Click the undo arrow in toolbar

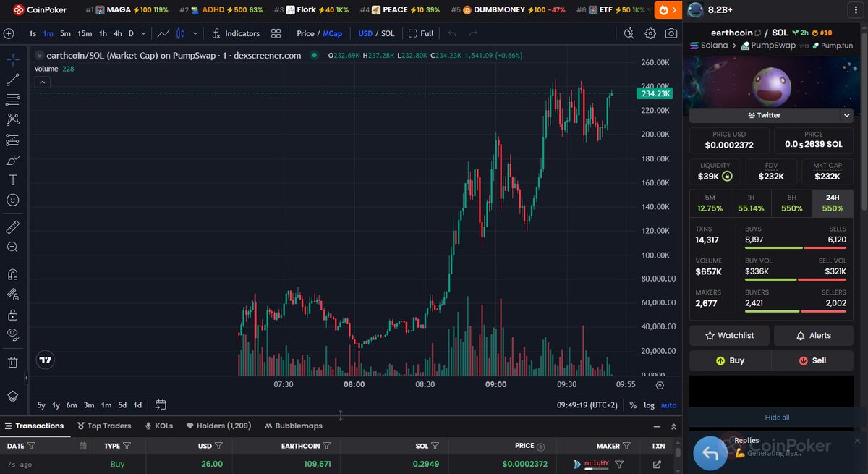point(452,33)
